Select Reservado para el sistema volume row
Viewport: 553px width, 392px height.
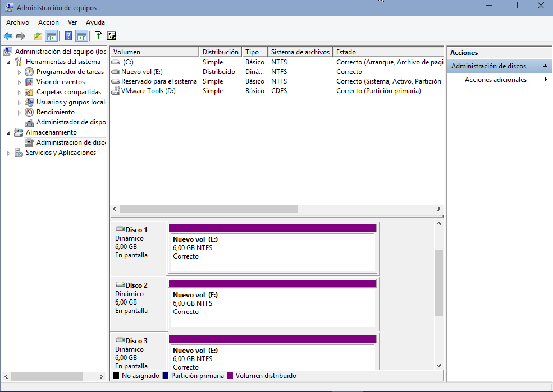coord(277,81)
